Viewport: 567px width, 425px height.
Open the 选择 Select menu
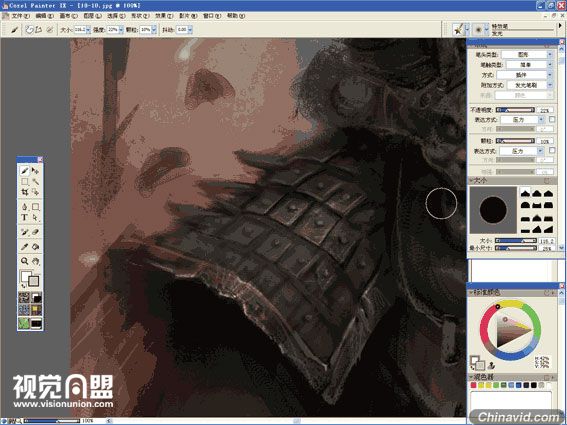click(x=116, y=16)
